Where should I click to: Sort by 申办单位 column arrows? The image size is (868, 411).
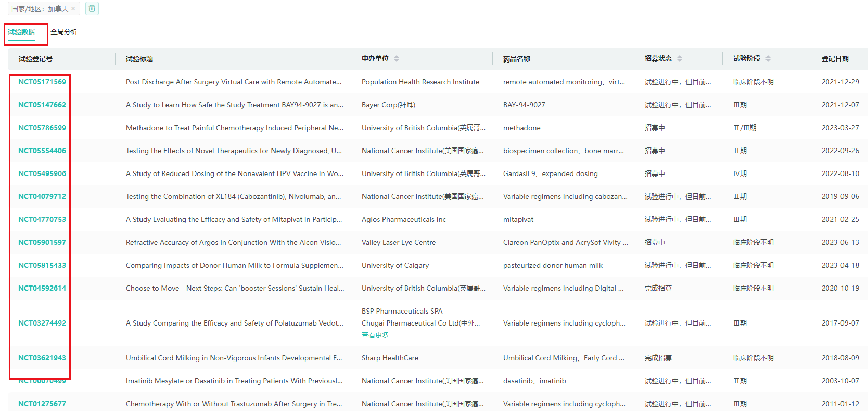[x=397, y=59]
